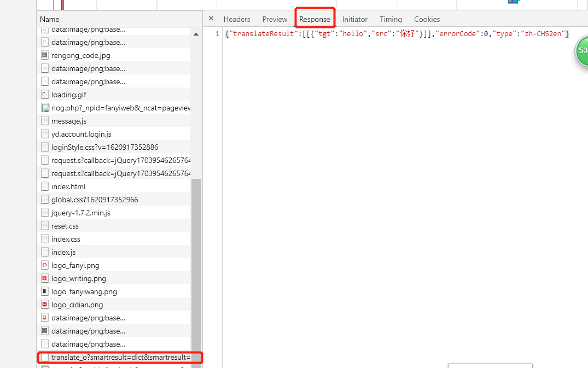Select the message.js request
Viewport: 588px width, 368px height.
click(x=114, y=121)
